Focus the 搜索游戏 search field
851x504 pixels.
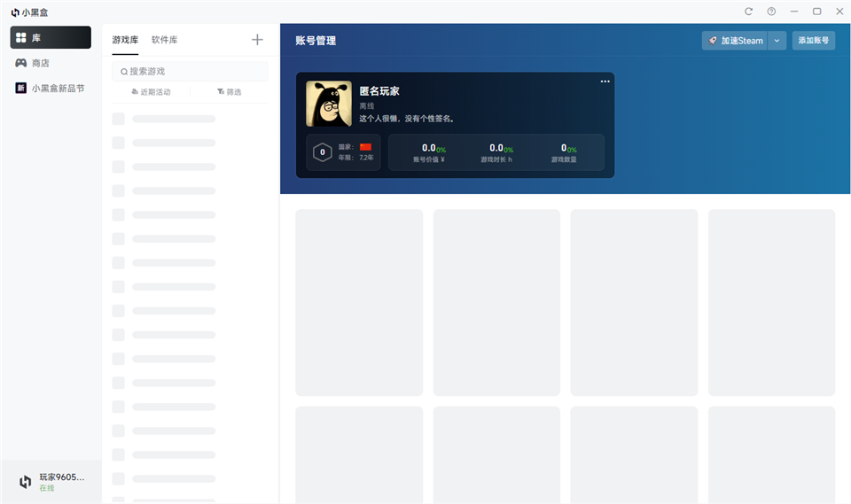[190, 71]
